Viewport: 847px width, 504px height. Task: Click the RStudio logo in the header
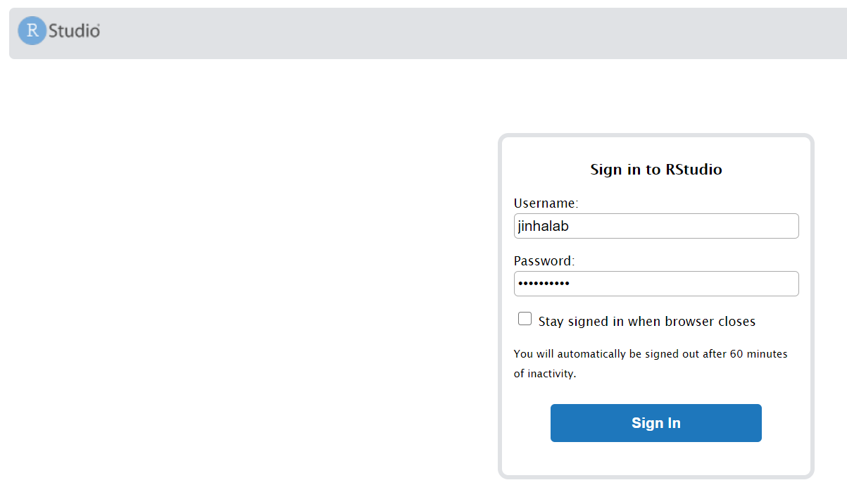coord(59,31)
